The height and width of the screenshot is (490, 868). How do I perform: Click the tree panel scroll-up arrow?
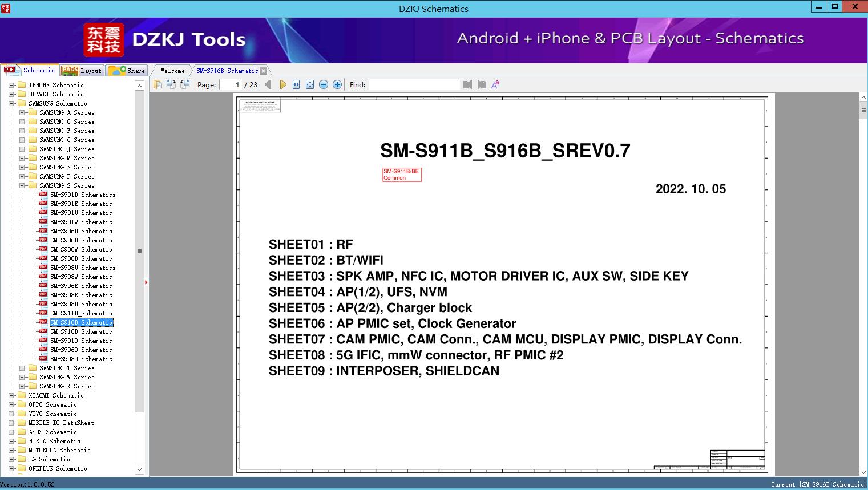pyautogui.click(x=139, y=86)
